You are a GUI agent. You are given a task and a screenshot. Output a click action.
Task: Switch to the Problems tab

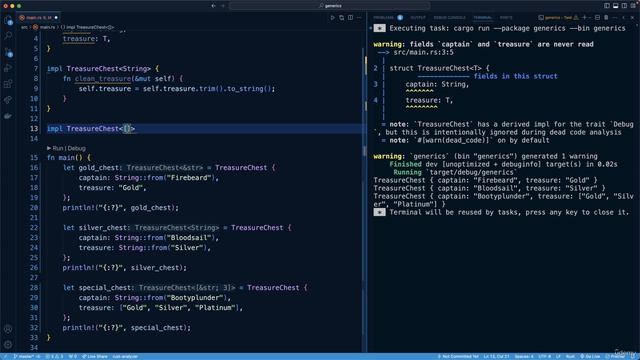tap(383, 18)
